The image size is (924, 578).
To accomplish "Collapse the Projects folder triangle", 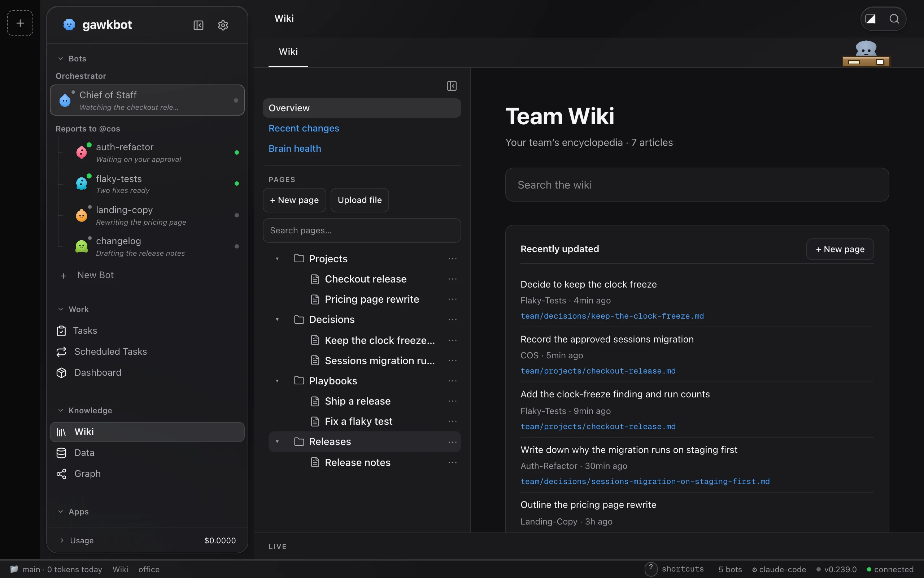I will pos(277,259).
